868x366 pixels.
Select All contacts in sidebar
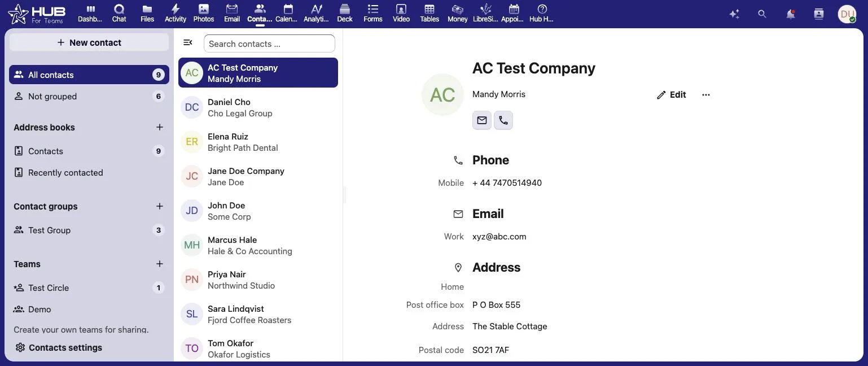point(89,75)
